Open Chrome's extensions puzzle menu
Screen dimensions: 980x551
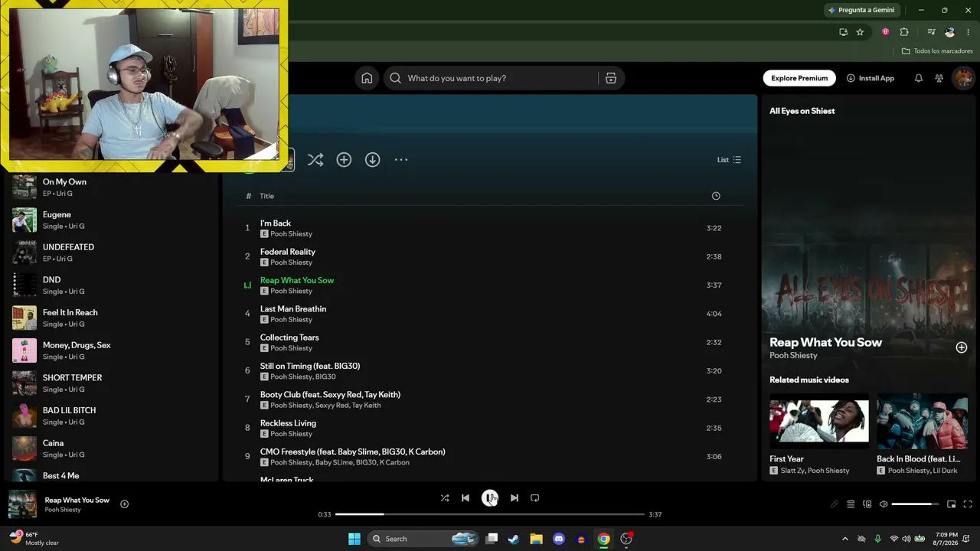(x=904, y=32)
